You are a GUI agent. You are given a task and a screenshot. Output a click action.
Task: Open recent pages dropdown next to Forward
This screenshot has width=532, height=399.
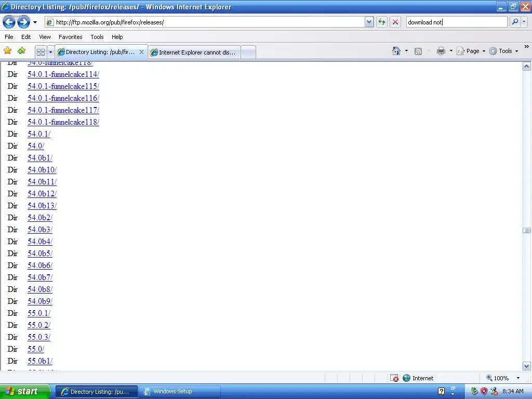click(x=35, y=22)
